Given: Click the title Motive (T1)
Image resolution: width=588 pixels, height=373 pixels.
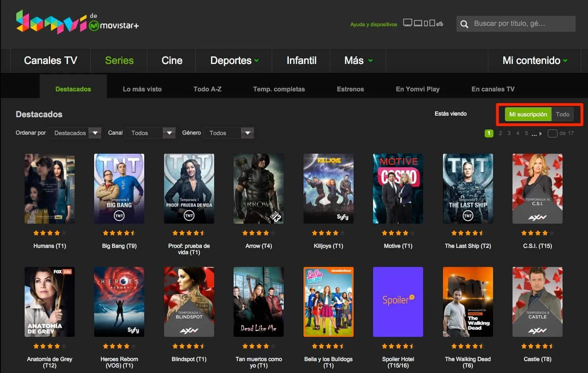Looking at the screenshot, I should (x=398, y=246).
